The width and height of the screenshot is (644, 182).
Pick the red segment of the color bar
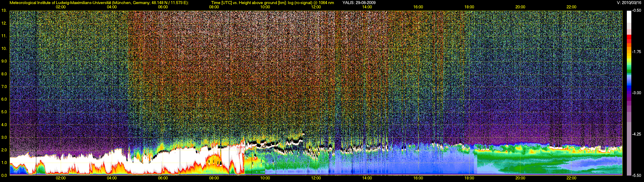pyautogui.click(x=629, y=38)
